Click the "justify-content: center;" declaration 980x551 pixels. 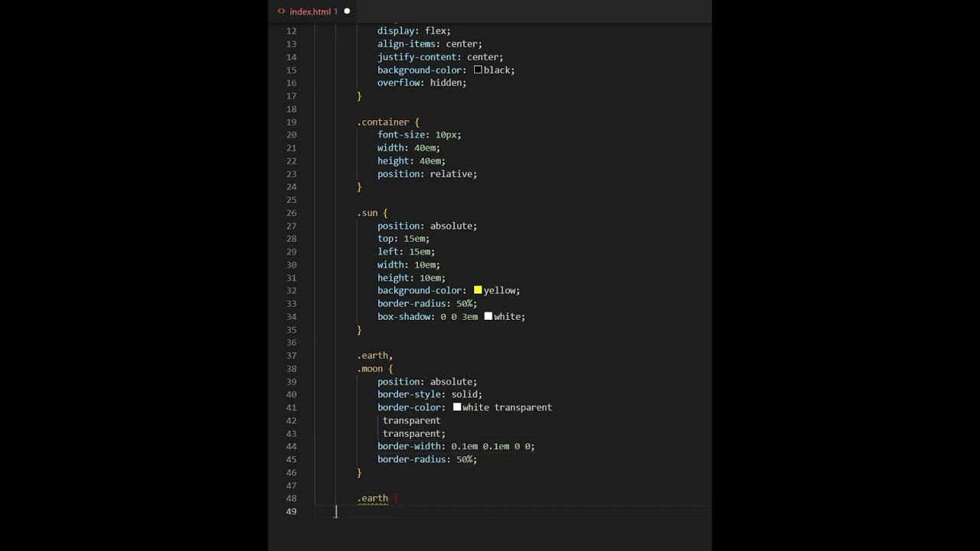coord(440,57)
